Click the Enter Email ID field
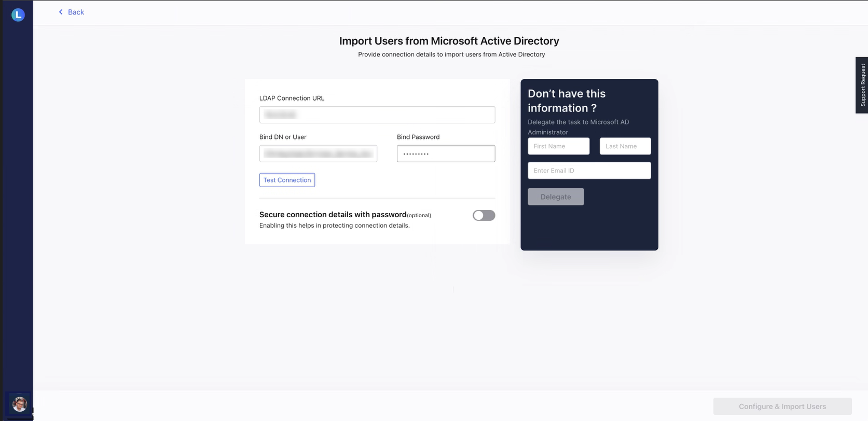This screenshot has width=868, height=421. 589,171
